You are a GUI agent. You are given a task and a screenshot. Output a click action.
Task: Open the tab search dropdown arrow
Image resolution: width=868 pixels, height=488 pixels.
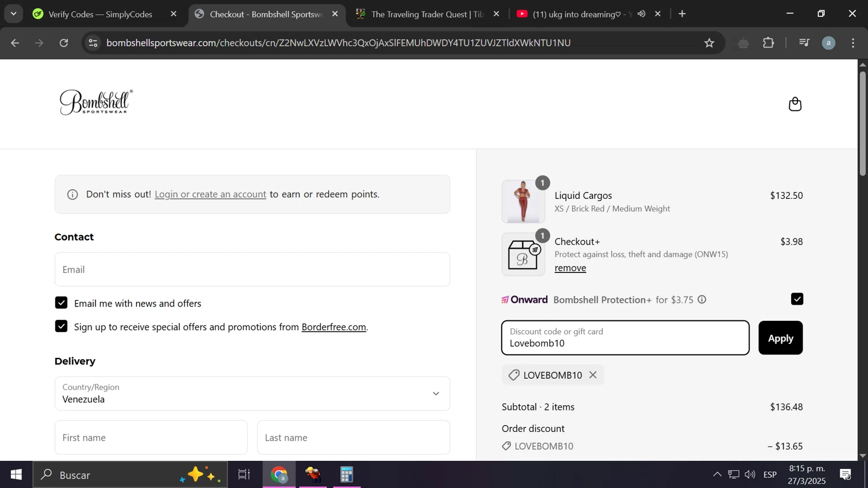pos(13,14)
